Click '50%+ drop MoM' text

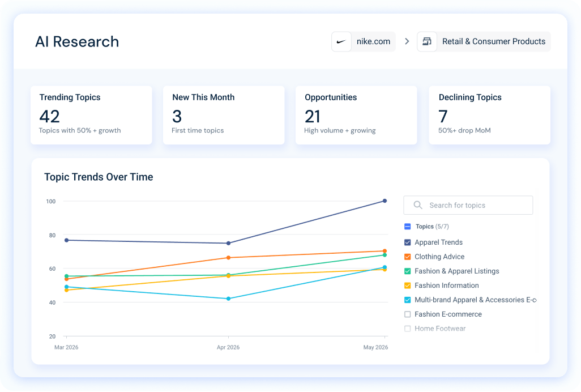click(x=464, y=130)
